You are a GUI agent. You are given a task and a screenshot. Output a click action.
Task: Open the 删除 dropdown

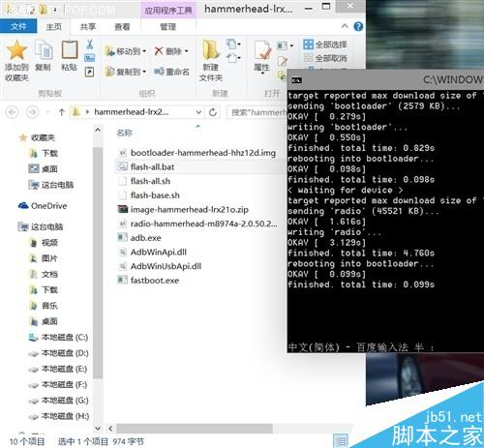[x=171, y=51]
